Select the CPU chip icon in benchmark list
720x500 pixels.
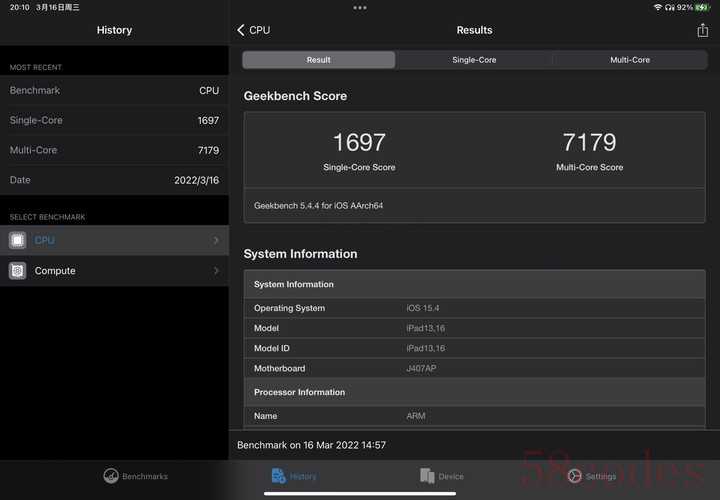[18, 240]
